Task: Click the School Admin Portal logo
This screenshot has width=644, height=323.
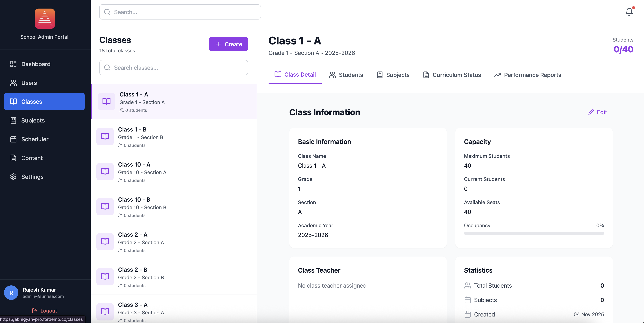Action: [45, 19]
